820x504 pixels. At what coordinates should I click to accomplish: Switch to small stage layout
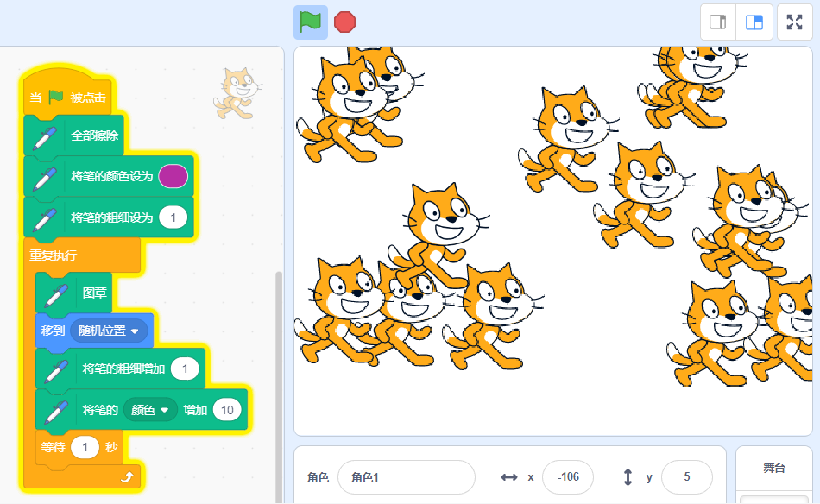pyautogui.click(x=718, y=22)
